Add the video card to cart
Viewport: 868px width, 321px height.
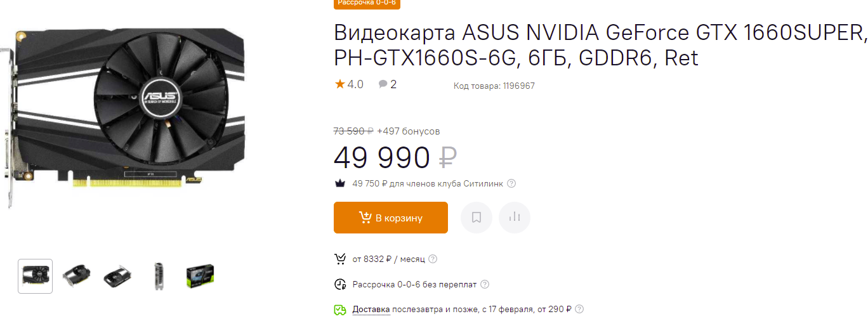[x=391, y=218]
